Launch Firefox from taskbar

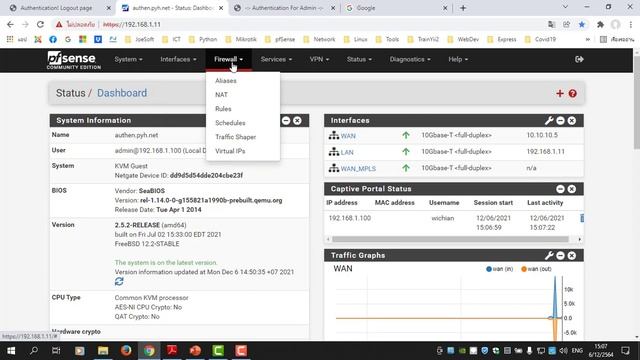coord(126,351)
